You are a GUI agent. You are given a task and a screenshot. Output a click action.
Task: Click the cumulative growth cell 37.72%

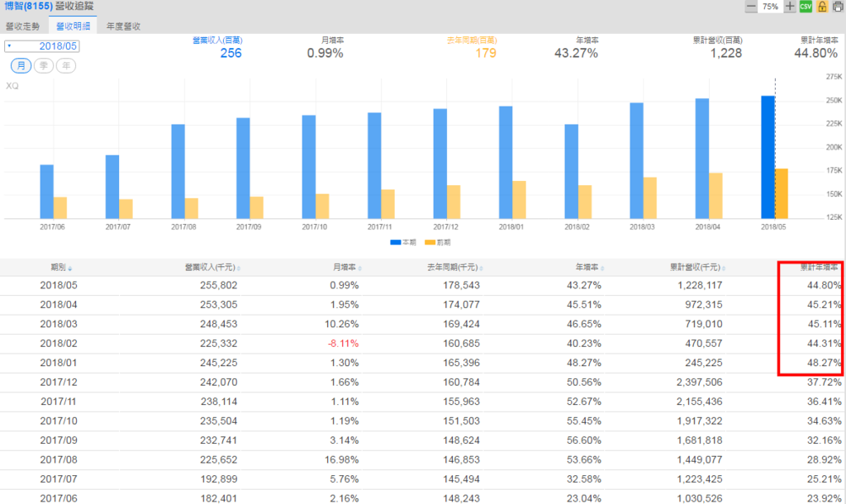tap(824, 383)
